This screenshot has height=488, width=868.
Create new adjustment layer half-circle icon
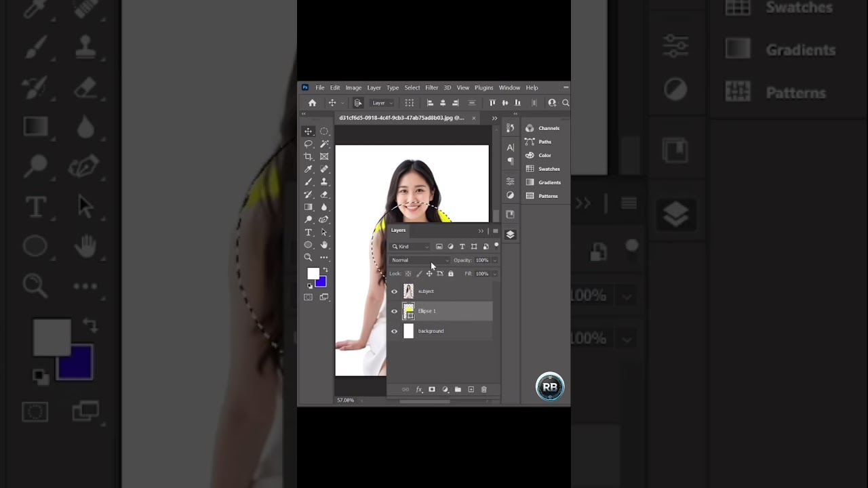click(x=445, y=390)
